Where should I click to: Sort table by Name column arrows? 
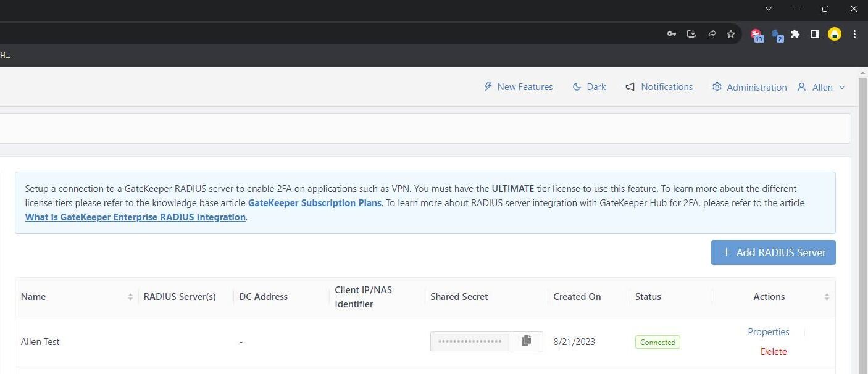[x=130, y=297]
